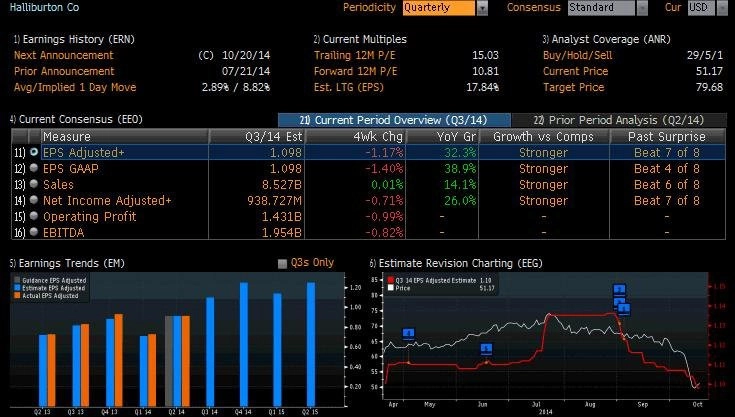Screen dimensions: 735x417
Task: Open Earnings Trends (EM) section
Action: tap(67, 263)
